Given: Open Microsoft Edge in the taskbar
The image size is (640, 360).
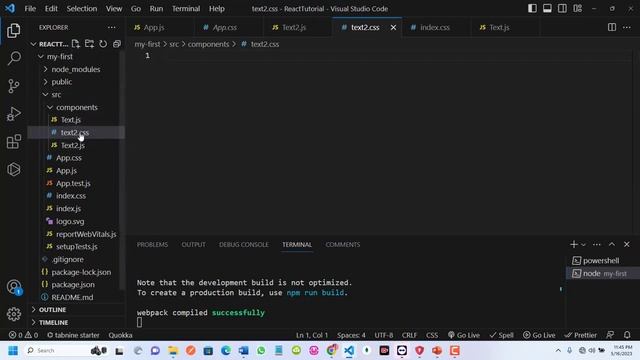Looking at the screenshot, I should pyautogui.click(x=226, y=351).
